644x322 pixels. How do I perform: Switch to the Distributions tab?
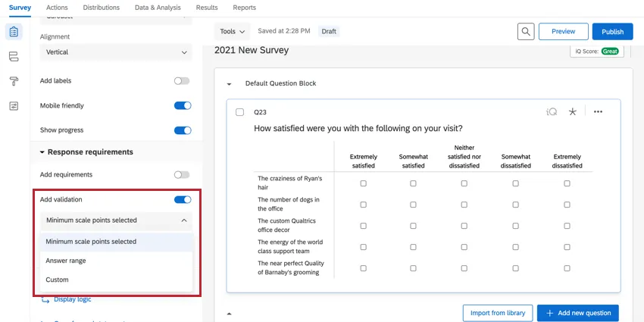click(x=101, y=8)
